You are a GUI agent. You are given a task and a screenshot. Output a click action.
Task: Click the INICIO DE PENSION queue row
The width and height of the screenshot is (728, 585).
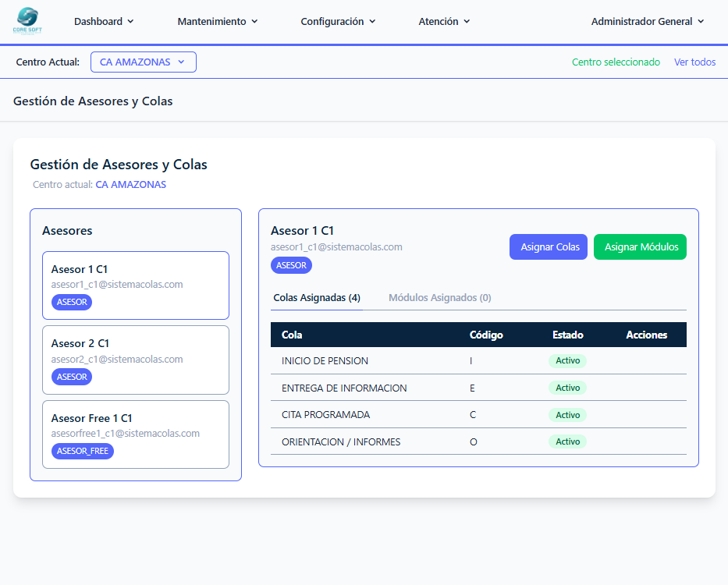click(325, 361)
